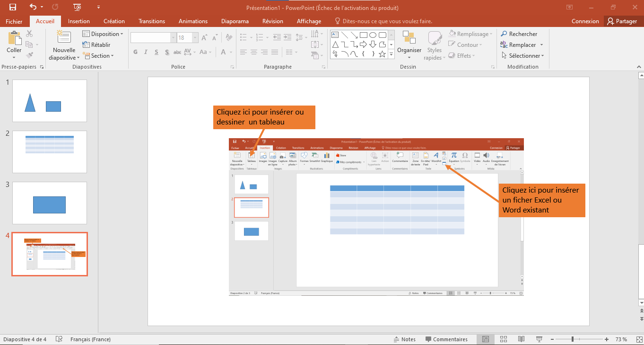
Task: Click the Partager share button
Action: click(x=622, y=21)
